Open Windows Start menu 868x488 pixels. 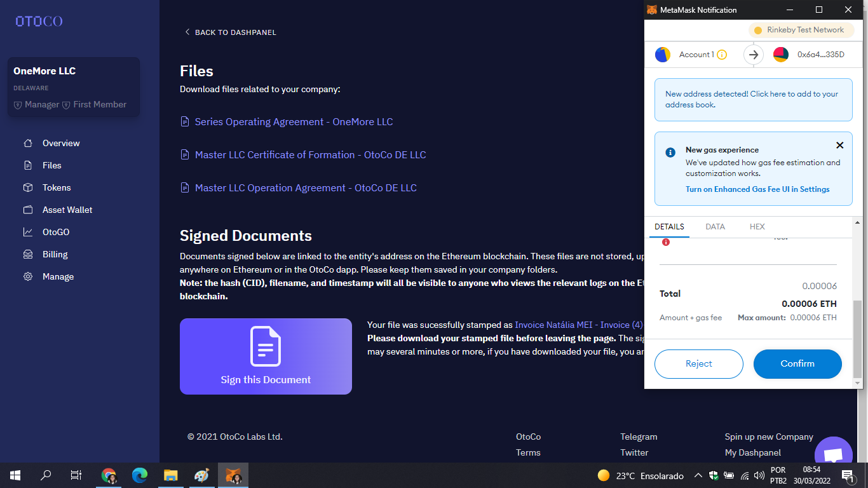click(15, 475)
